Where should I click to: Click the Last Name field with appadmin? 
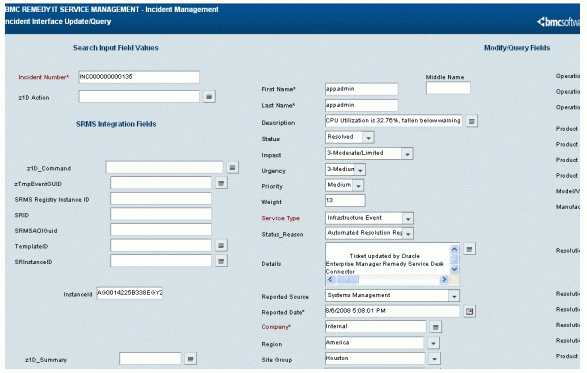point(362,105)
